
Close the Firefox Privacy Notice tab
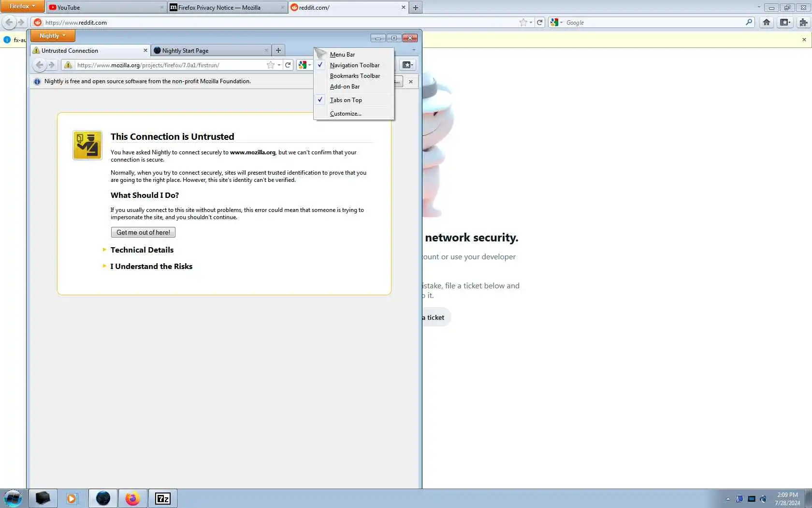coord(283,7)
